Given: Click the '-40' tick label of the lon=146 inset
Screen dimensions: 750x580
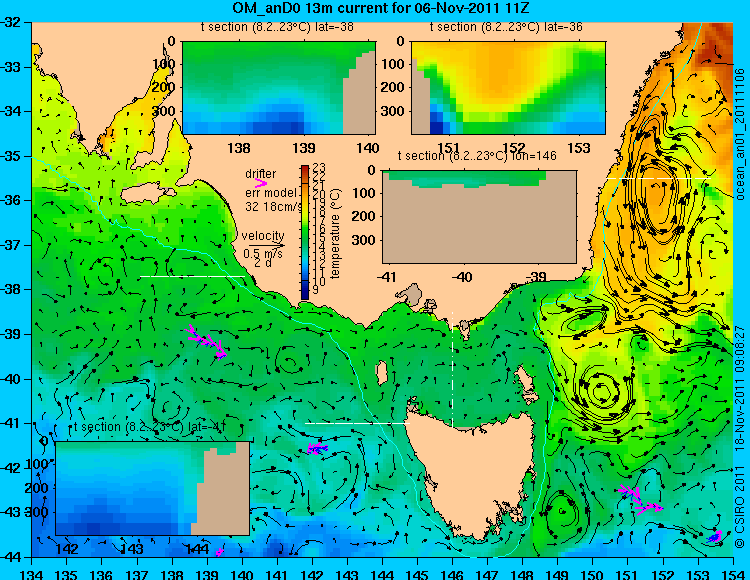Looking at the screenshot, I should tap(463, 276).
